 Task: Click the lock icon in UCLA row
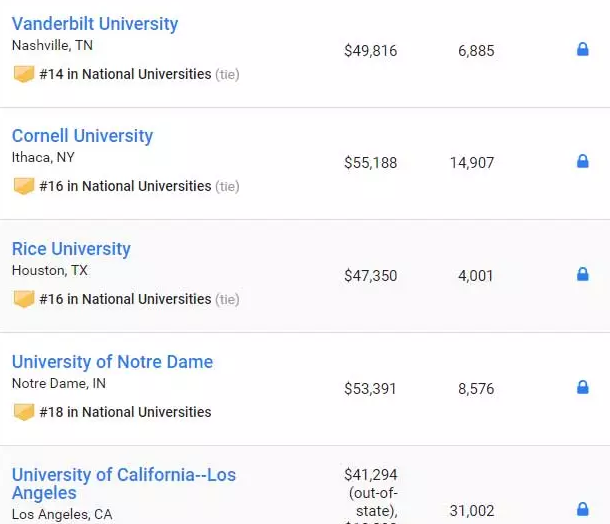pyautogui.click(x=583, y=509)
